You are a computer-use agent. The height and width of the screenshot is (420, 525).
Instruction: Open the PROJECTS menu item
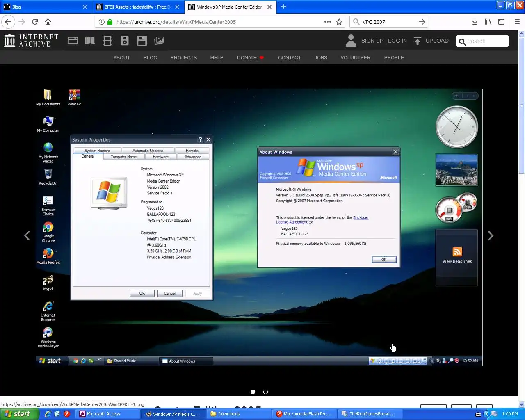(183, 58)
